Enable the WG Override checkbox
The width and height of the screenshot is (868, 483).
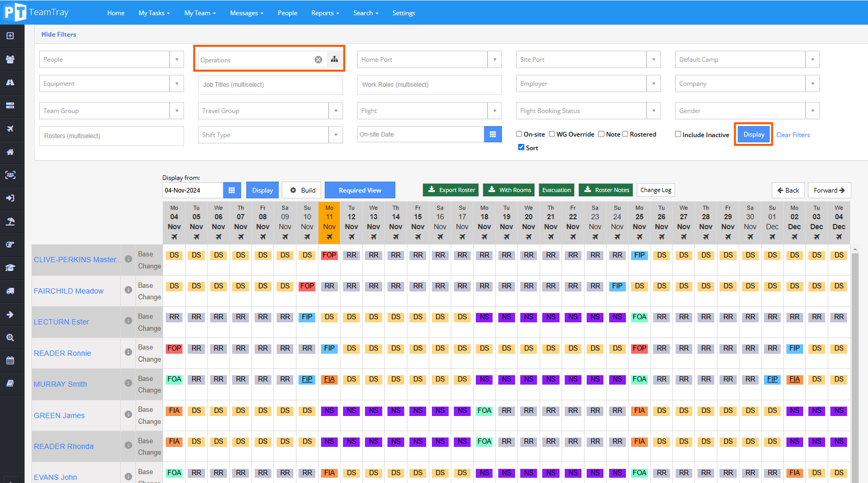[x=552, y=134]
